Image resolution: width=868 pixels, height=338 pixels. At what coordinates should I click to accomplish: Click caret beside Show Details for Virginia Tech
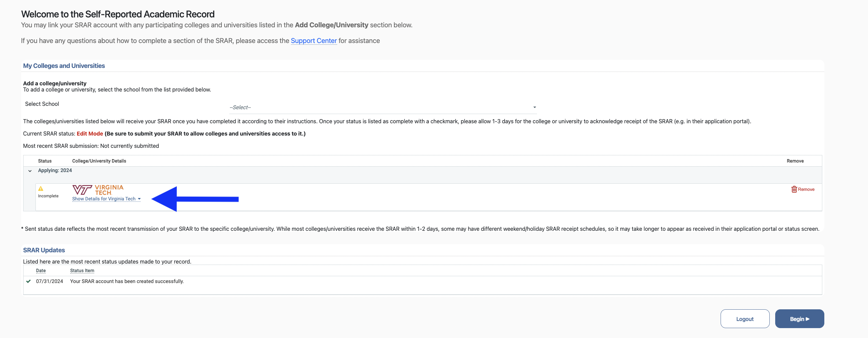(139, 199)
